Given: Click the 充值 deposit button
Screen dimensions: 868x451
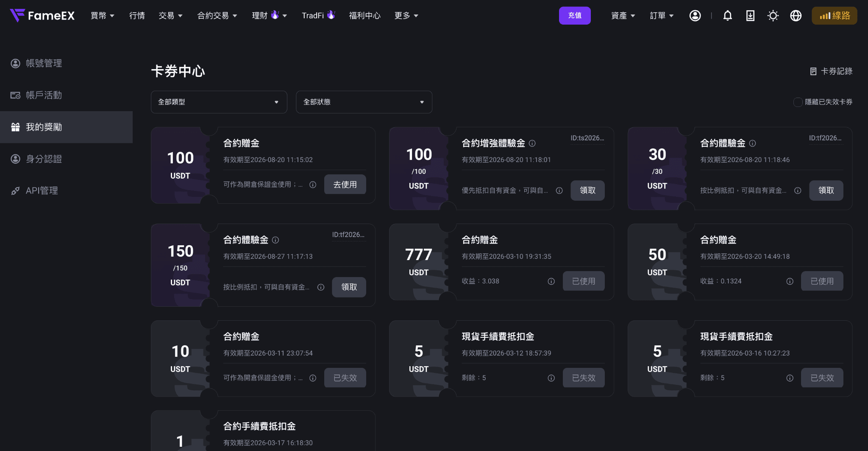Looking at the screenshot, I should pyautogui.click(x=575, y=16).
